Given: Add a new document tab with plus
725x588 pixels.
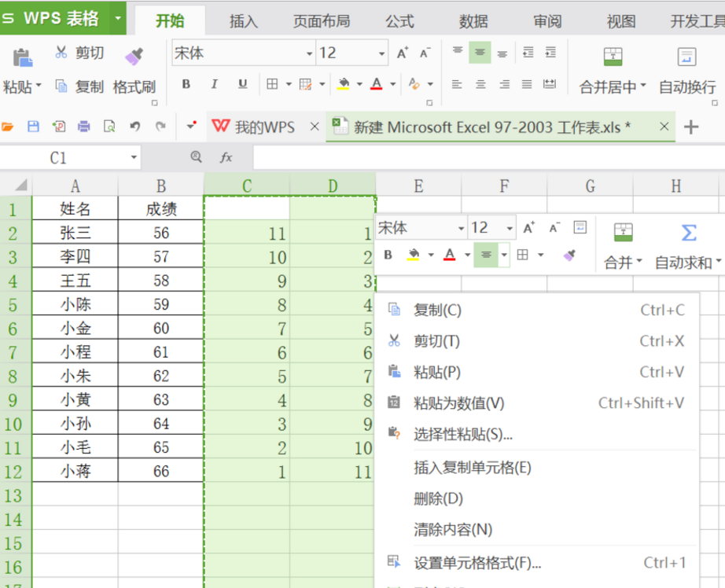Looking at the screenshot, I should 690,127.
